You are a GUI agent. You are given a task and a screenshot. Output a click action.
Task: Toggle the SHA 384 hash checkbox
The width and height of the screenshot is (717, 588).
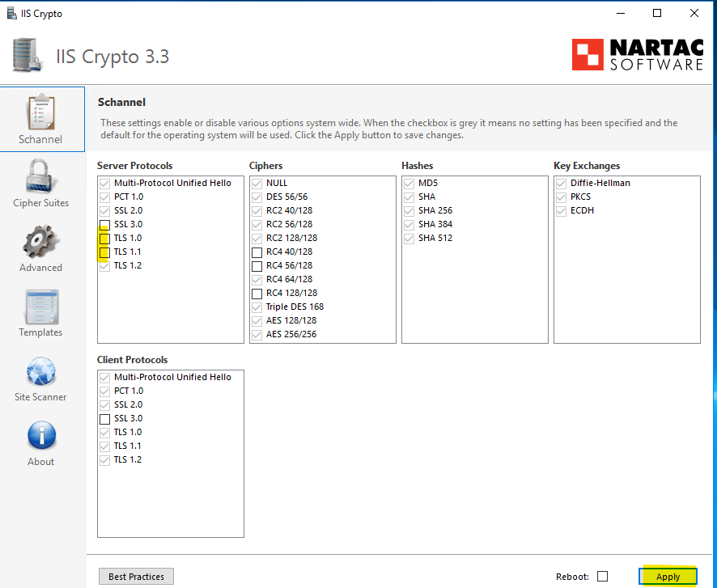click(409, 225)
